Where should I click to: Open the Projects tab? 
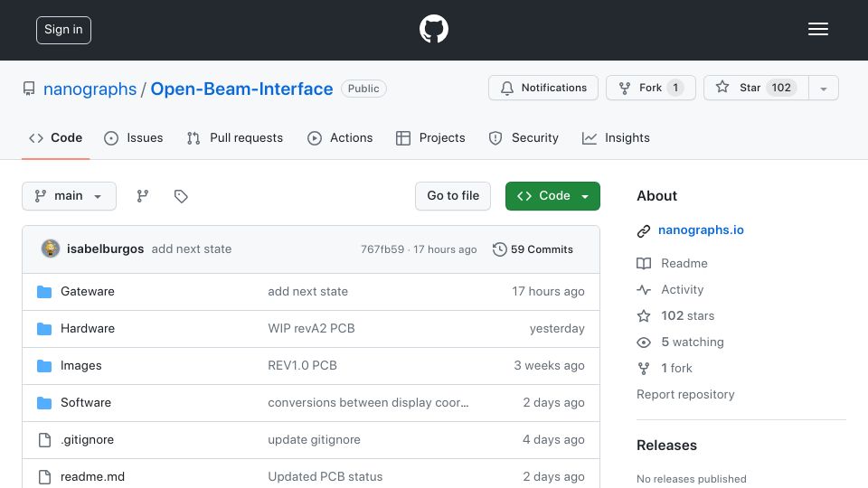pos(430,137)
